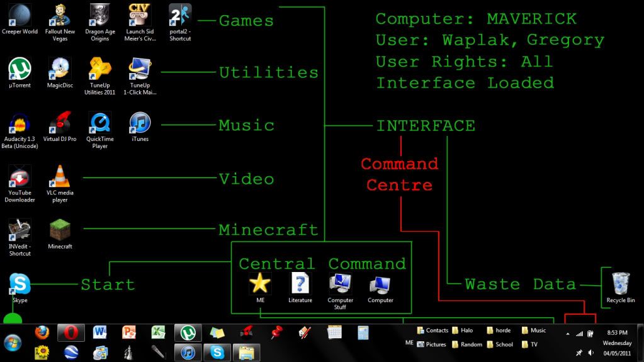Switch to the Skype taskbar button
644x362 pixels.
tap(217, 353)
